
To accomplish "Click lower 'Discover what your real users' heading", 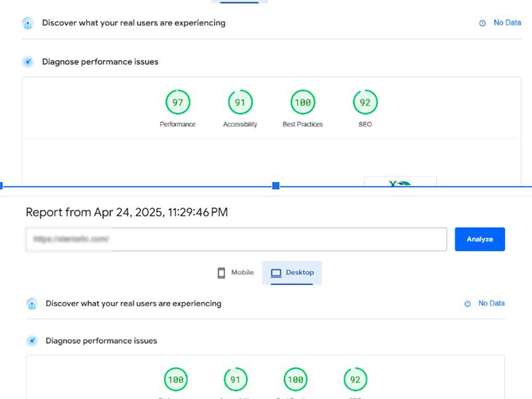I will pyautogui.click(x=134, y=303).
